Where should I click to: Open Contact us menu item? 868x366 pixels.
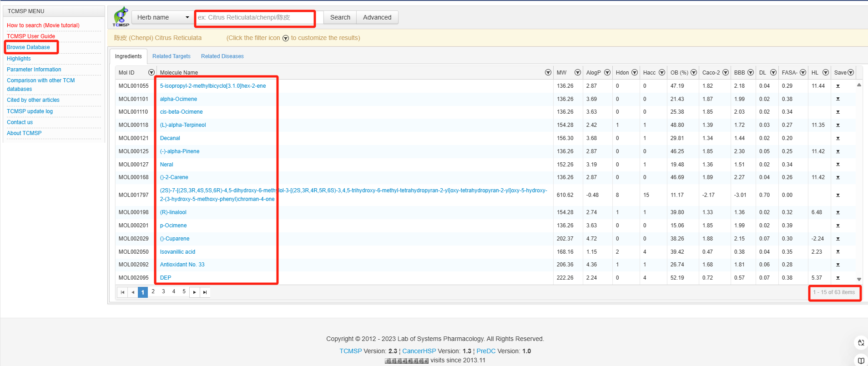[x=20, y=122]
